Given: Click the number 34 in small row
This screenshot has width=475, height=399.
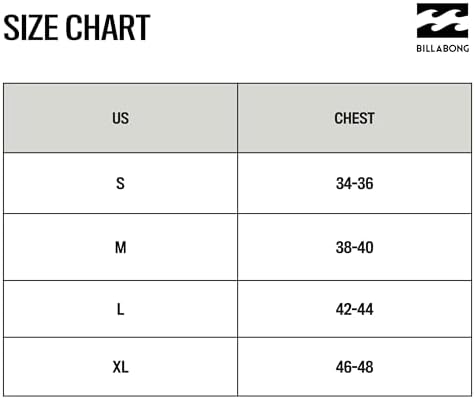Looking at the screenshot, I should (x=343, y=183).
